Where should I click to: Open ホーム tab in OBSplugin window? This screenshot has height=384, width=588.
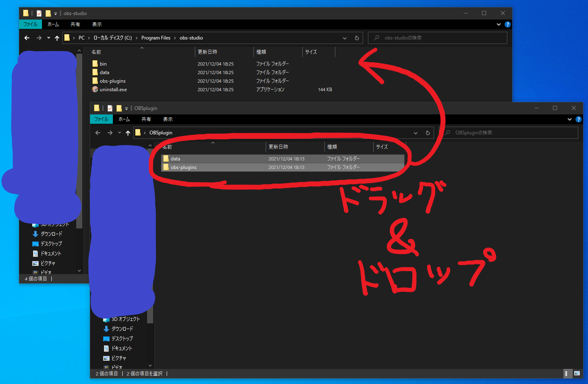click(x=124, y=119)
